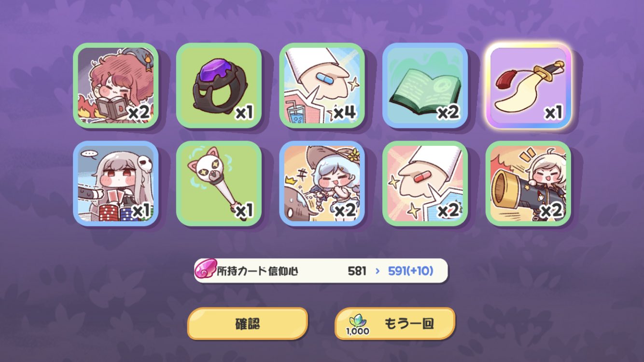Screen dimensions: 644x362
Task: Select the girl with cannon card
Action: [529, 183]
